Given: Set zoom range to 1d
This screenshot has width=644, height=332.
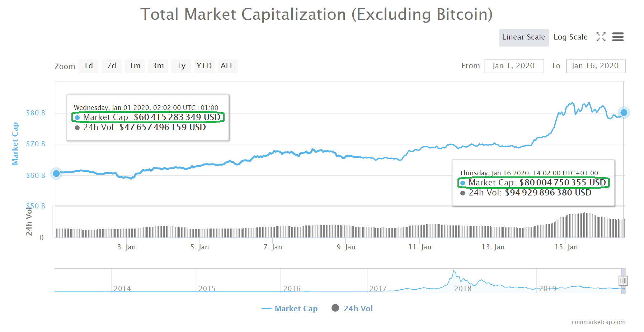Looking at the screenshot, I should pyautogui.click(x=88, y=66).
